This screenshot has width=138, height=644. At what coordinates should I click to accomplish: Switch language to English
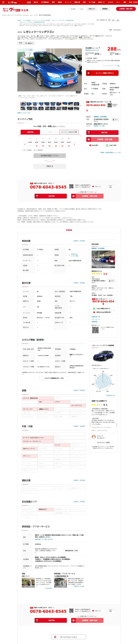tap(73, 9)
